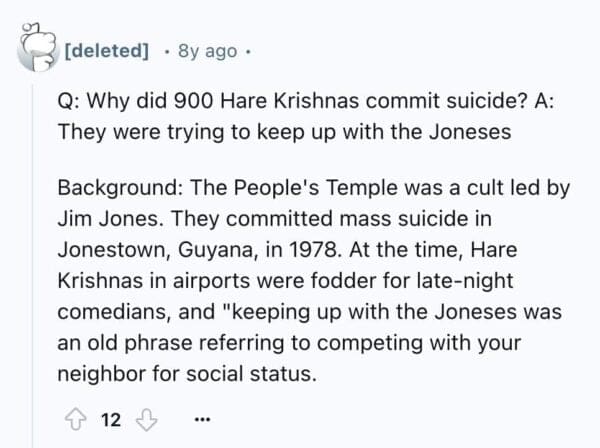Open the three-dot more options menu
Screen dimensions: 600x448
point(187,420)
